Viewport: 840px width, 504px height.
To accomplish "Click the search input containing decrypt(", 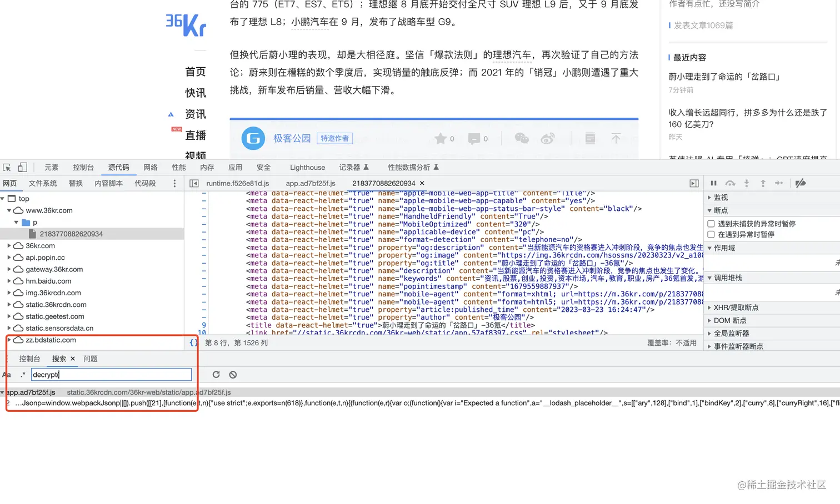I will tap(111, 375).
